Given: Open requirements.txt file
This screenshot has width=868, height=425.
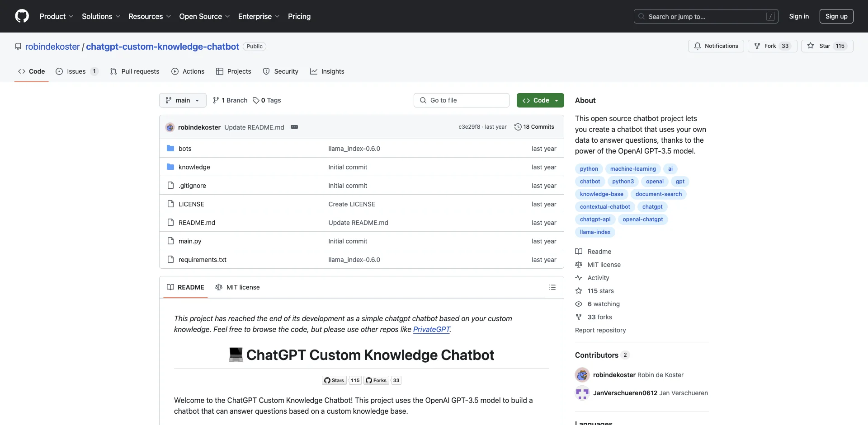Looking at the screenshot, I should 203,260.
